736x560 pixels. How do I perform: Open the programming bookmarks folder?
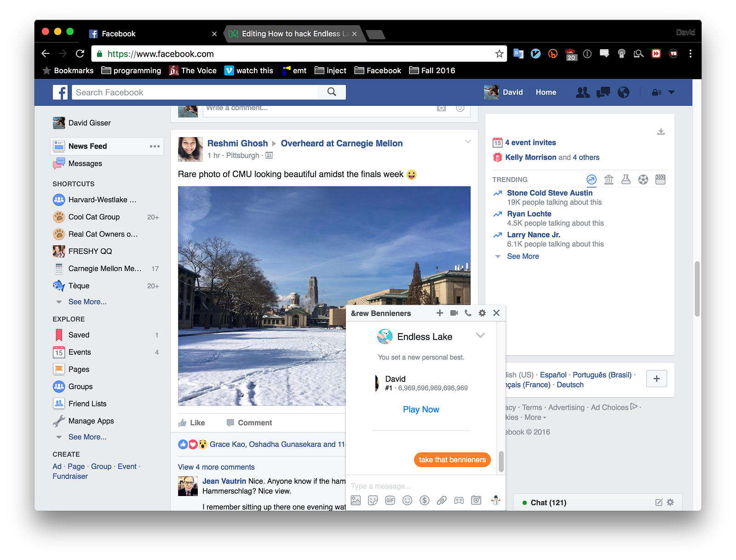tap(131, 70)
